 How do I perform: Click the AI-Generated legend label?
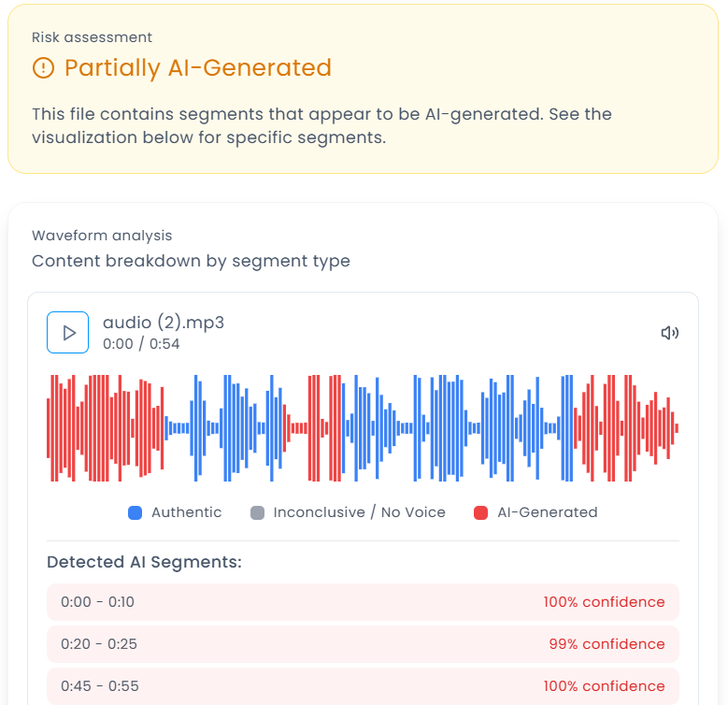547,512
